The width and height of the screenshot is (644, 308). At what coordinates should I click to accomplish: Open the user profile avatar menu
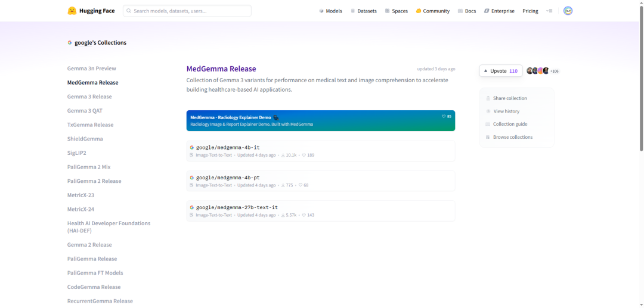point(568,11)
